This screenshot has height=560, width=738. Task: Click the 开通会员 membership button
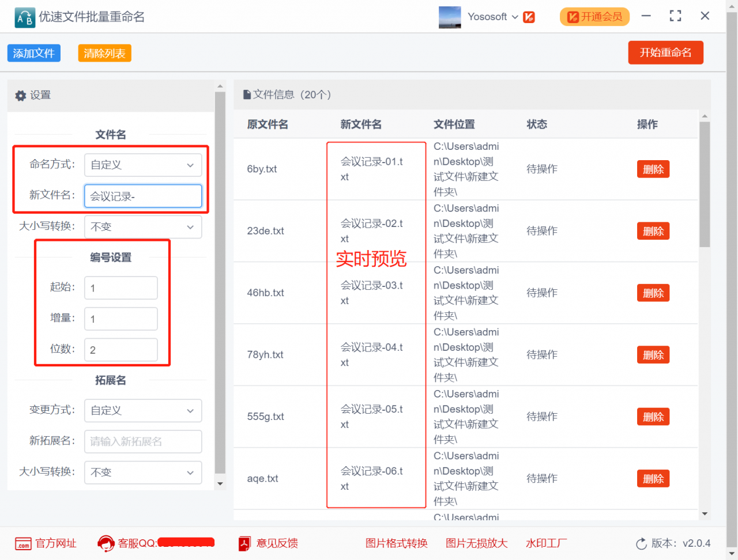pyautogui.click(x=594, y=17)
